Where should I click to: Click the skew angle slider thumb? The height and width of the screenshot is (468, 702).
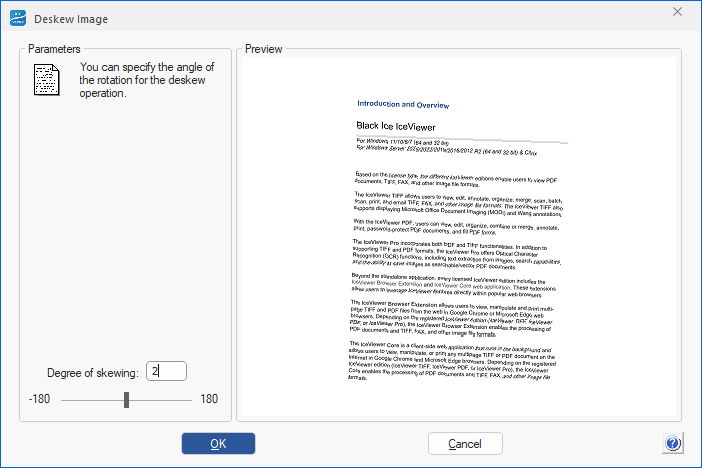click(x=126, y=400)
